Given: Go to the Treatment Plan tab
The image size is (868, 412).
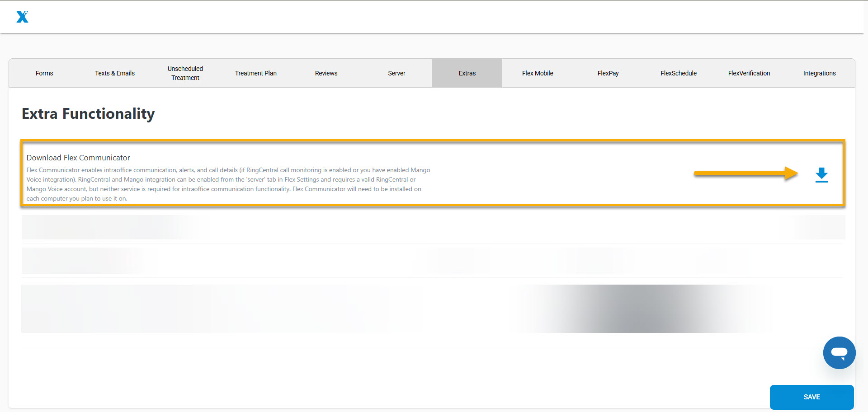Looking at the screenshot, I should point(256,73).
